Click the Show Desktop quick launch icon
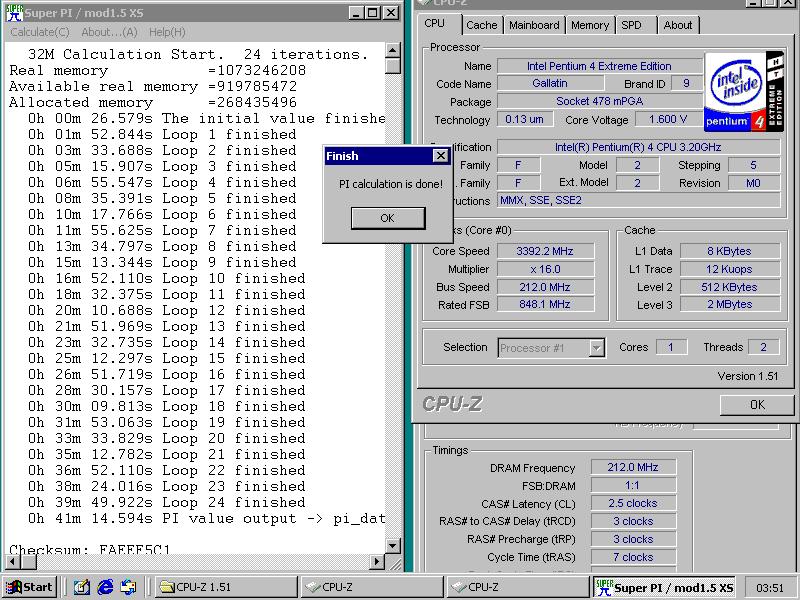 click(x=82, y=587)
